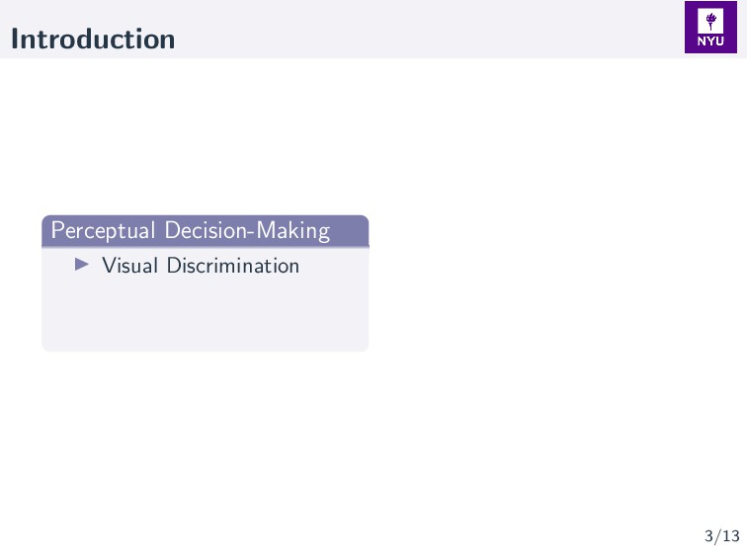Click the current page digit 3
The image size is (747, 560).
coord(708,536)
